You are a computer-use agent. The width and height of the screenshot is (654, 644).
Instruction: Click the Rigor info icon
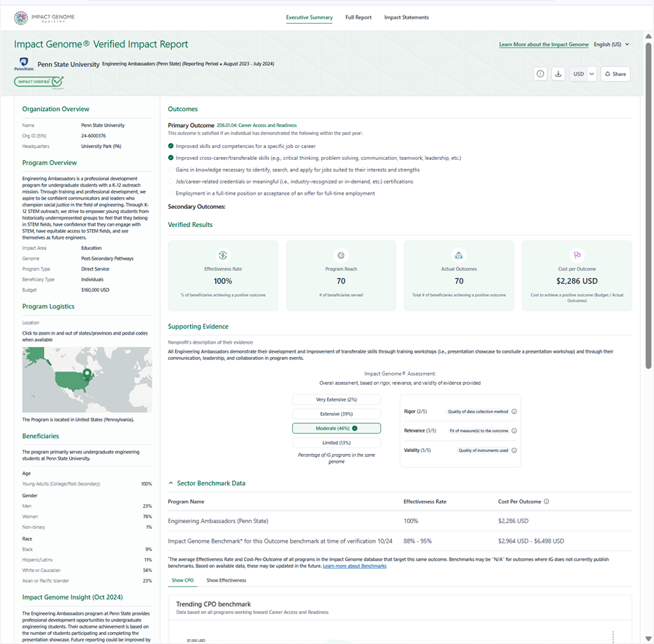click(514, 411)
